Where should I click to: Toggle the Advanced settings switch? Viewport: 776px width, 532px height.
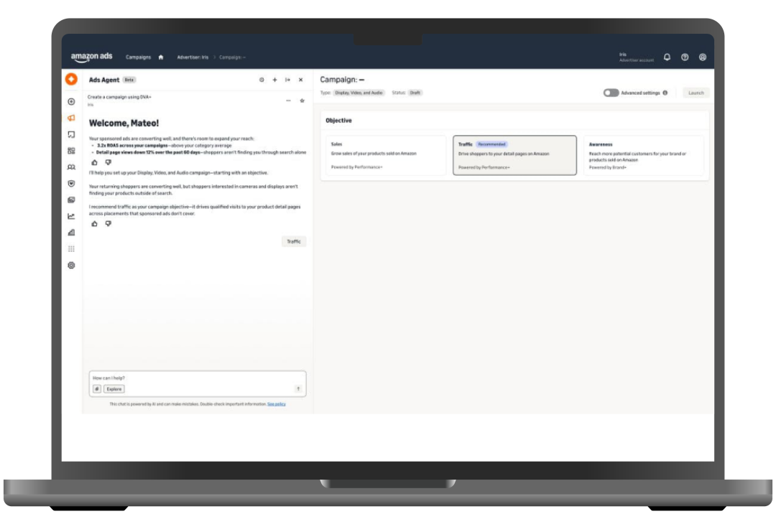point(611,93)
